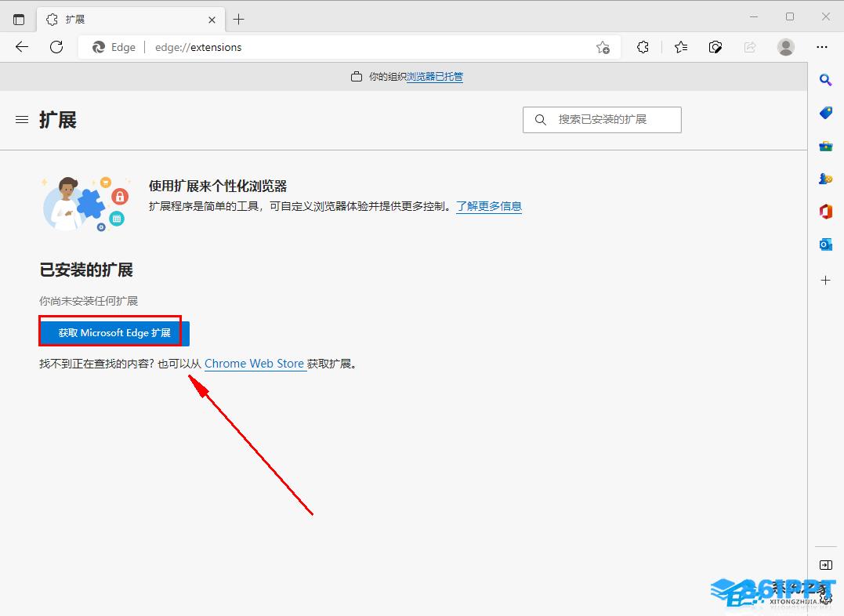
Task: Click the 你尚未安装任何扩展 text
Action: point(89,300)
